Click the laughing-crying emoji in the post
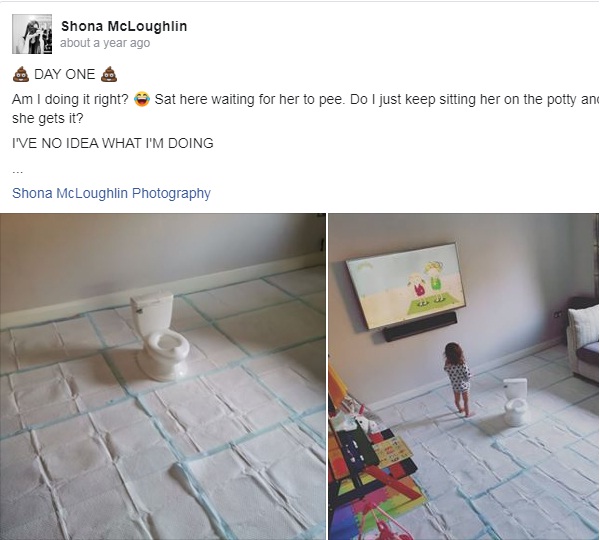The width and height of the screenshot is (600, 540). pos(142,100)
